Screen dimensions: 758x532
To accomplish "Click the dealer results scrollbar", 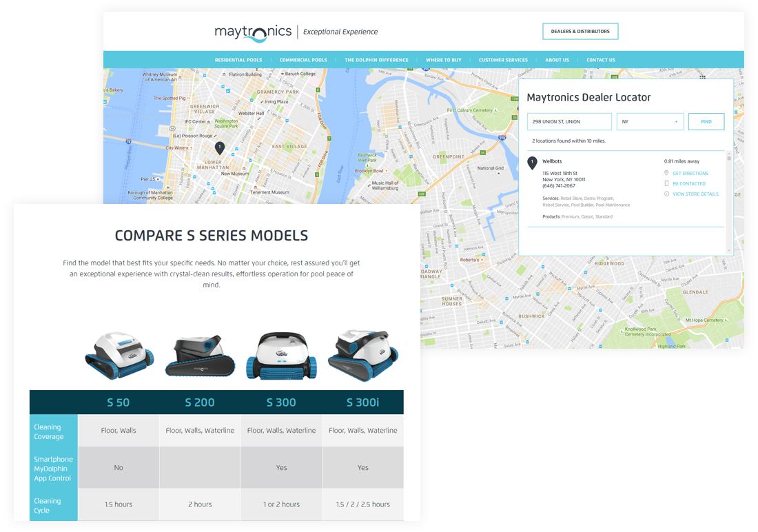I will [728, 202].
